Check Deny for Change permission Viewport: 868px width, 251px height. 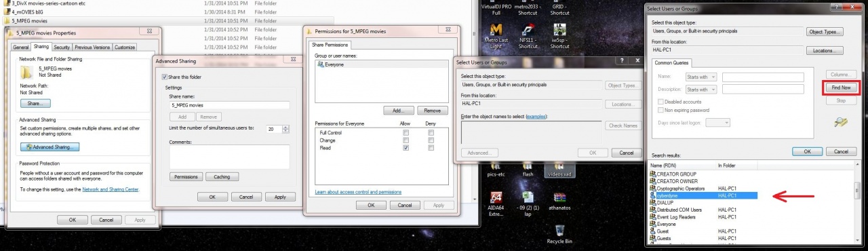[x=431, y=140]
